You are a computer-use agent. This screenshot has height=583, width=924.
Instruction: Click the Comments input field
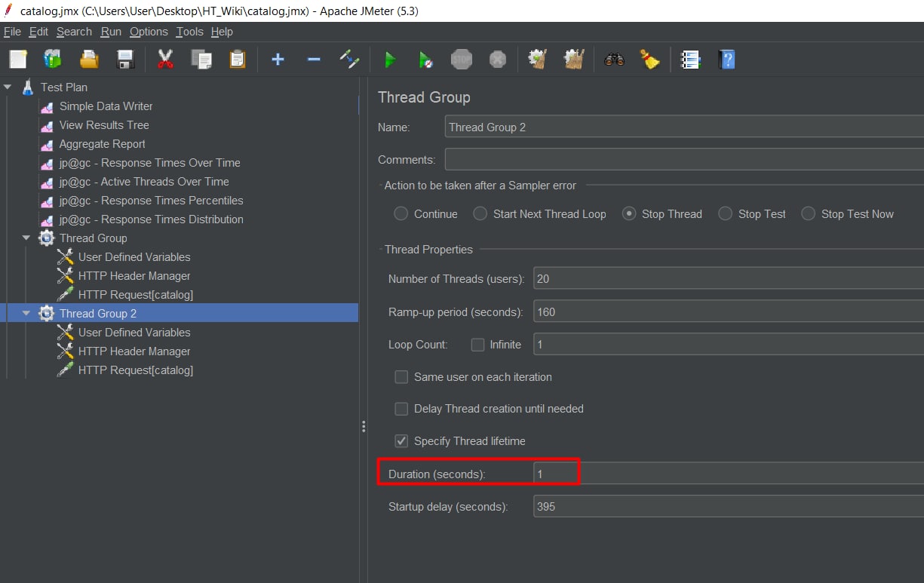[684, 160]
